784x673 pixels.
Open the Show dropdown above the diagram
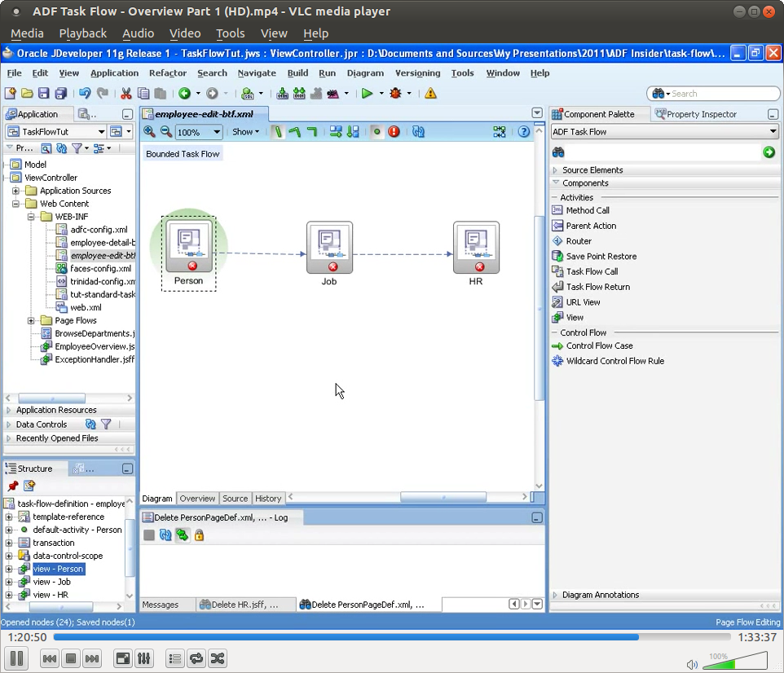(246, 131)
